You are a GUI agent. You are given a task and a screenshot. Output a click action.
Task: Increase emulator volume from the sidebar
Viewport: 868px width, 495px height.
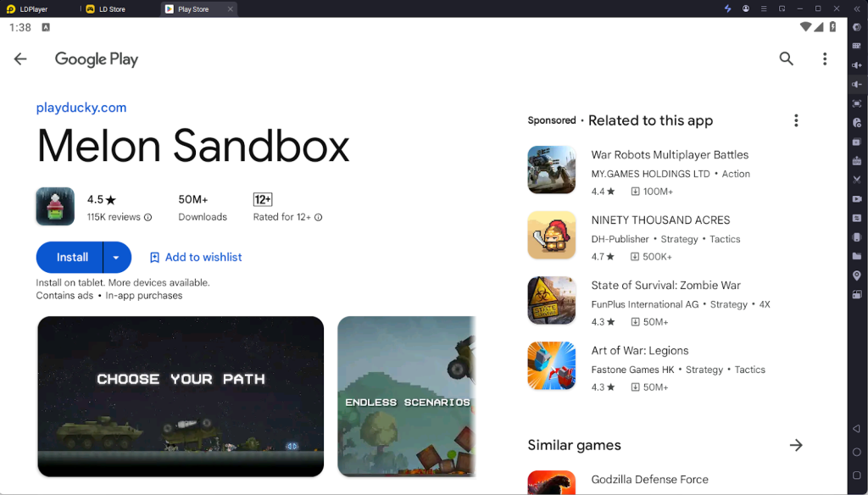pyautogui.click(x=858, y=65)
